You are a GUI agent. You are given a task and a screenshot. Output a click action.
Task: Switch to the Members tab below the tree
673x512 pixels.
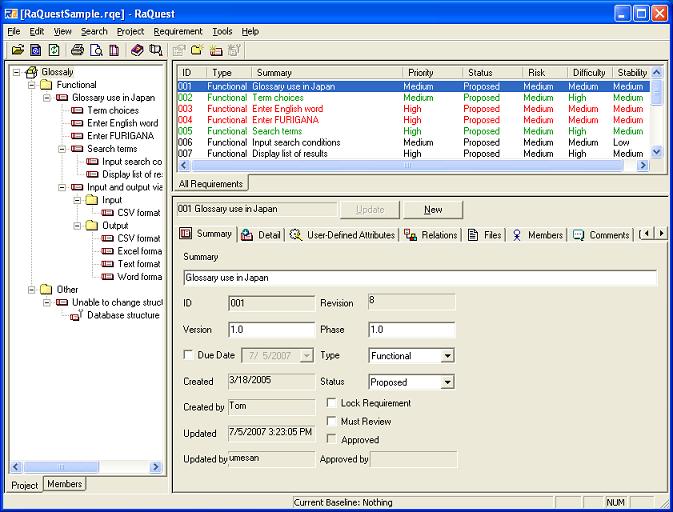[x=64, y=484]
